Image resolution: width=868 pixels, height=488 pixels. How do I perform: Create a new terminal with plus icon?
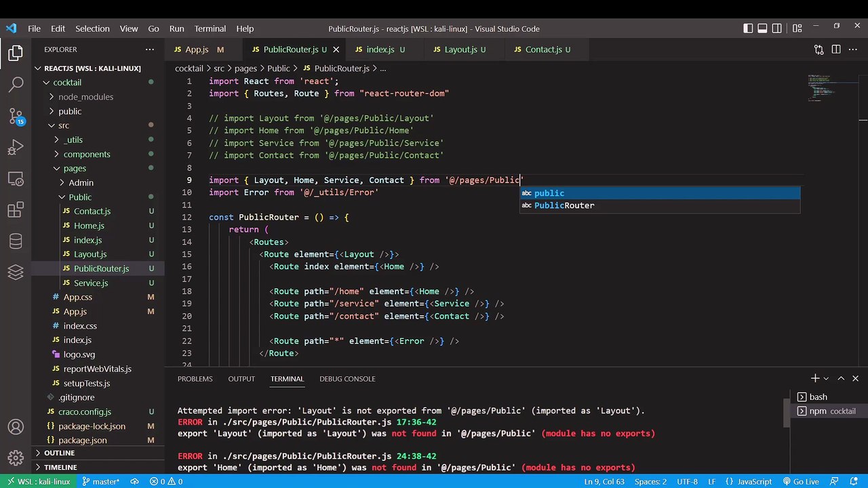pyautogui.click(x=814, y=378)
